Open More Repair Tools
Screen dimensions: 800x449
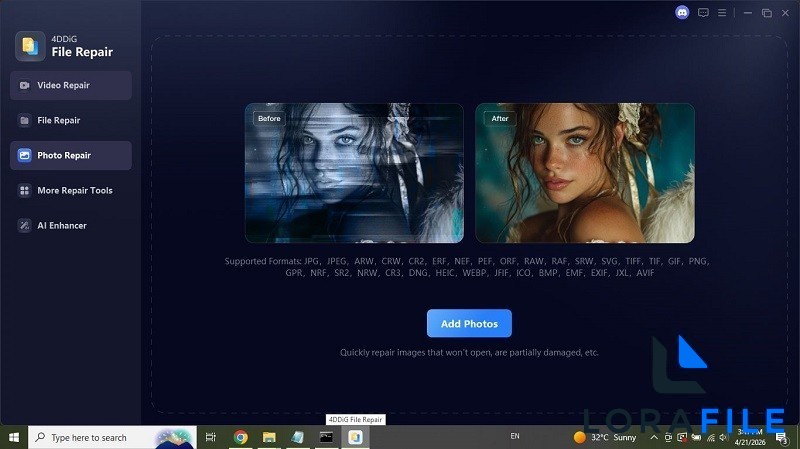[70, 190]
